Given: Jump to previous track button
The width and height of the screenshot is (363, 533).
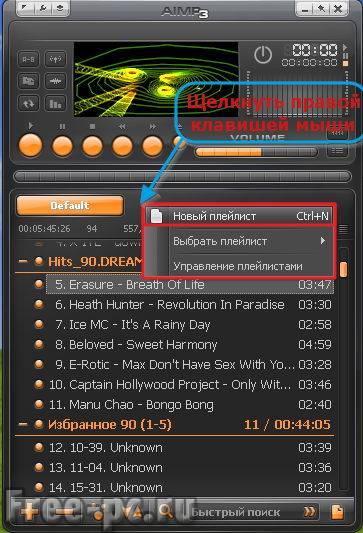Looking at the screenshot, I should (122, 146).
